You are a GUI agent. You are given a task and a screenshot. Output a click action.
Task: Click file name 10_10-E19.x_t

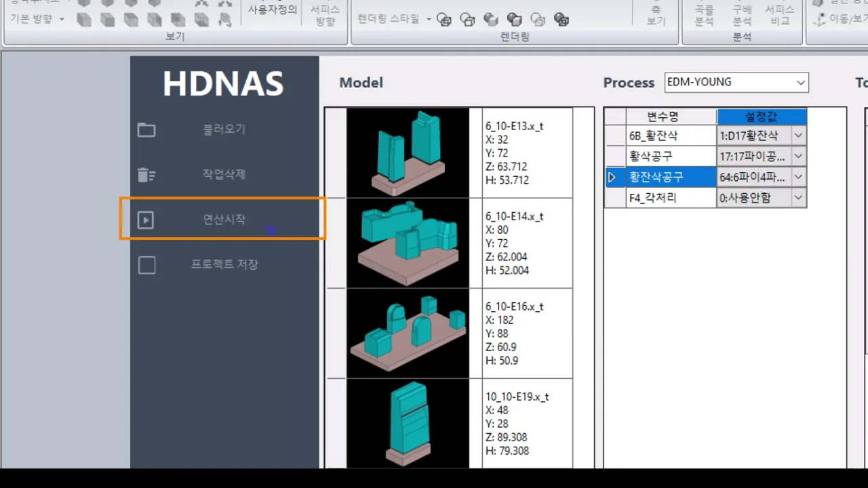517,396
